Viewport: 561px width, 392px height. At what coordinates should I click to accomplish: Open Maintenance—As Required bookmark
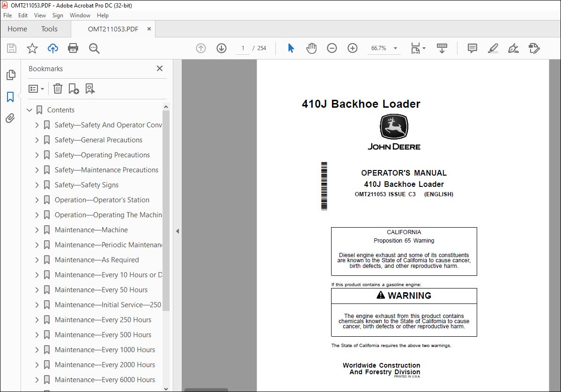96,260
